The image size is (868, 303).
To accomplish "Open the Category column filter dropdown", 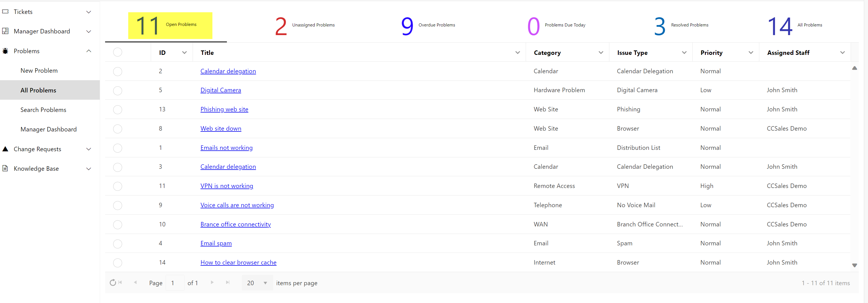I will [x=600, y=53].
